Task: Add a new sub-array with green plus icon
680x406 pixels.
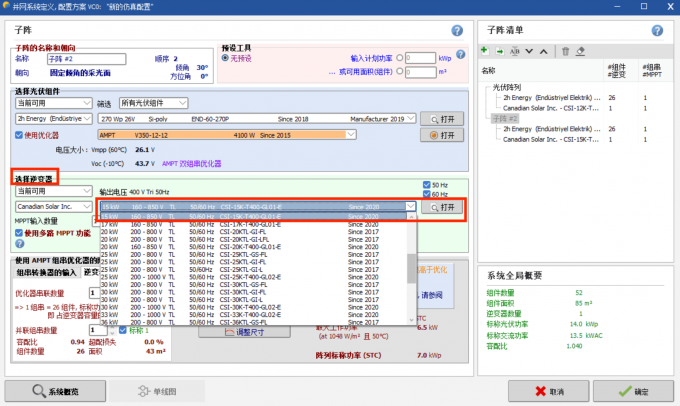Action: pos(485,51)
